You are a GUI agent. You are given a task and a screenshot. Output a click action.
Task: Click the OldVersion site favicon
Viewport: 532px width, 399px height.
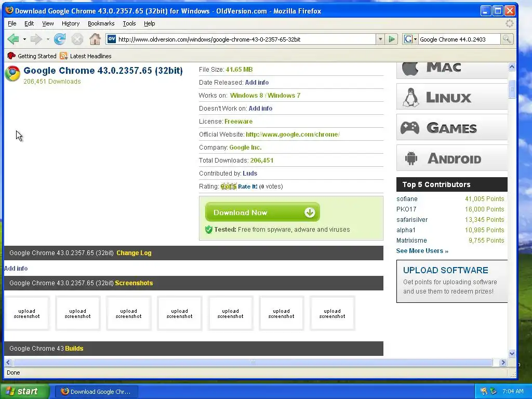112,39
